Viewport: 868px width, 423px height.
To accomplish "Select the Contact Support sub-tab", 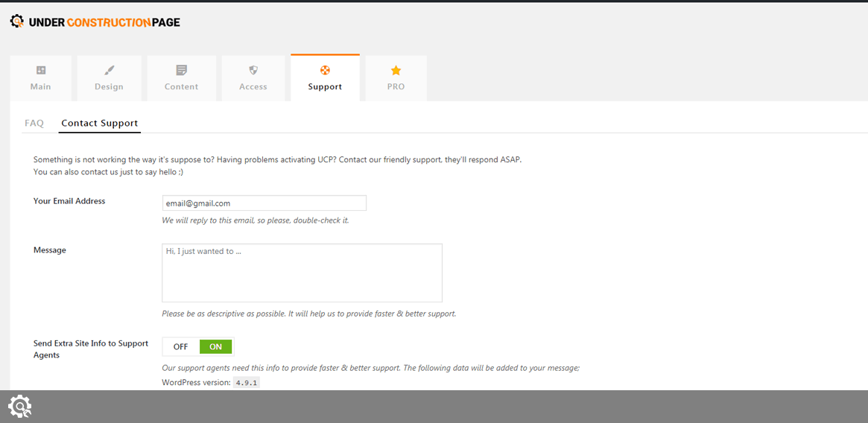I will [100, 124].
